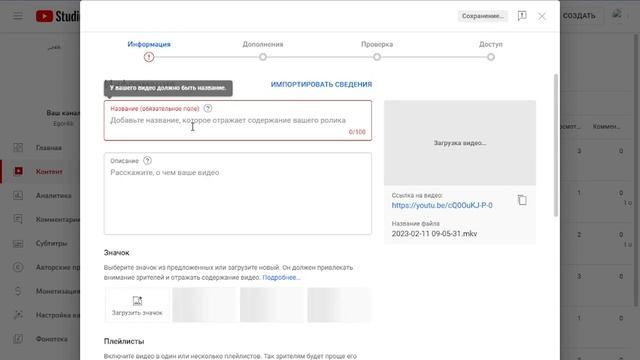Open the Подробнее link about thumbnails
Image resolution: width=640 pixels, height=360 pixels.
(281, 278)
